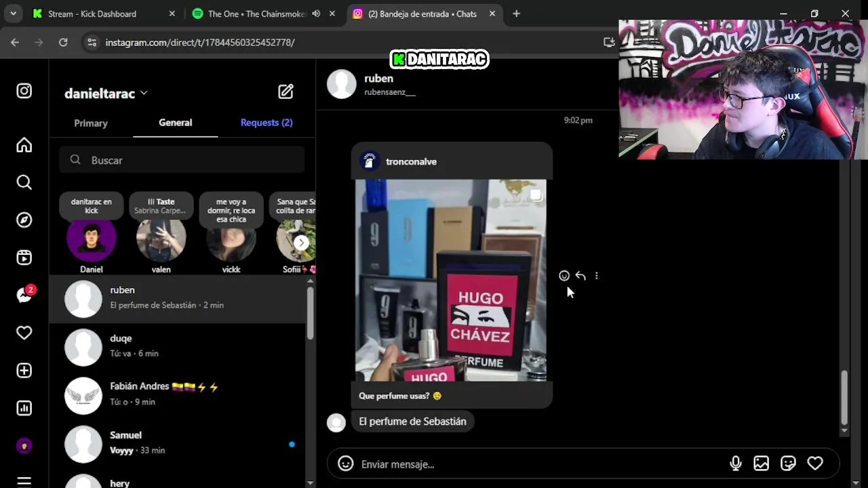868x488 pixels.
Task: View site information icon in address bar
Action: click(92, 42)
